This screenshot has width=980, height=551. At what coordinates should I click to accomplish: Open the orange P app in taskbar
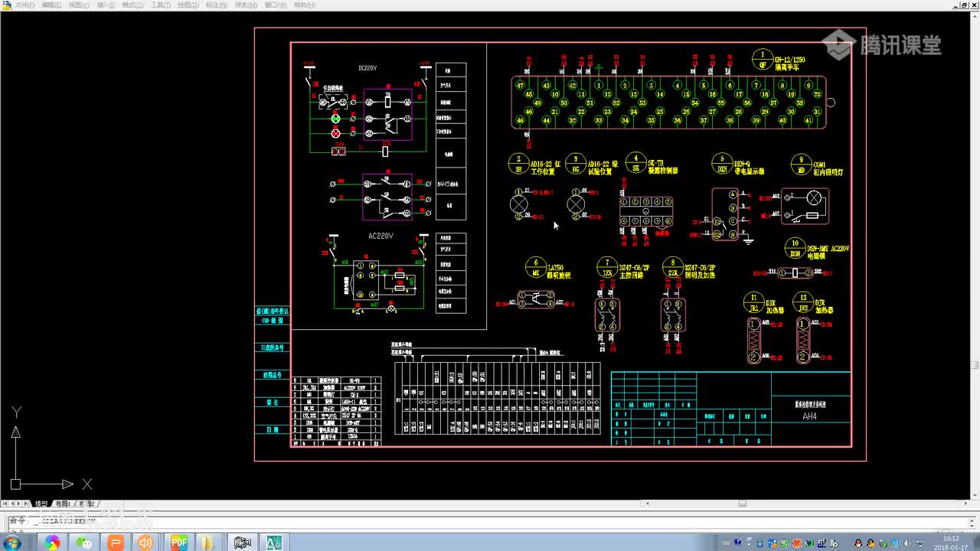click(116, 543)
